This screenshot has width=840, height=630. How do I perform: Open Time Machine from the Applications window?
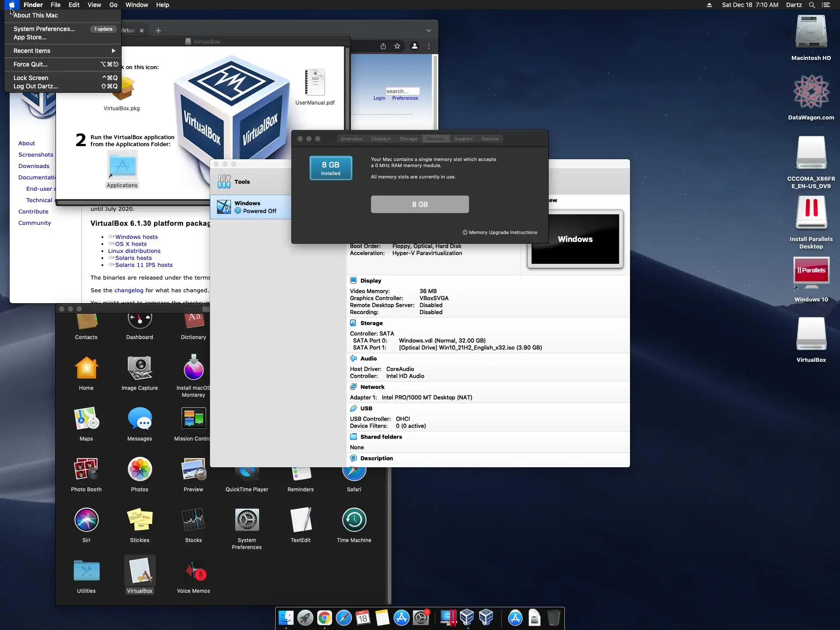click(353, 521)
